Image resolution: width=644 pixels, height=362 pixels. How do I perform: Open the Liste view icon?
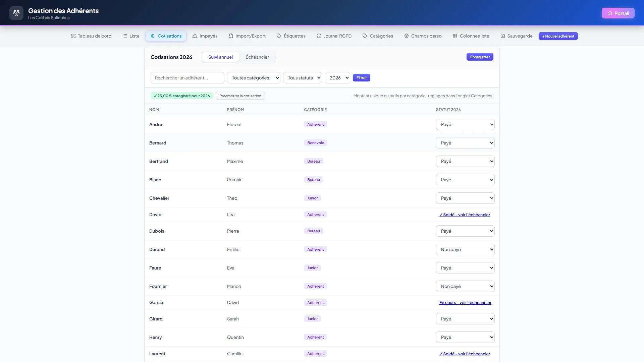[x=125, y=36]
